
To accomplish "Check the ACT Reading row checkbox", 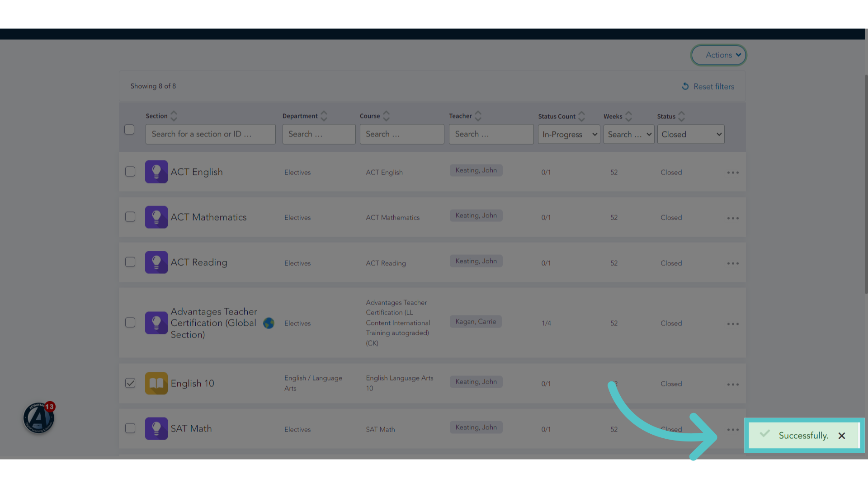I will (130, 262).
